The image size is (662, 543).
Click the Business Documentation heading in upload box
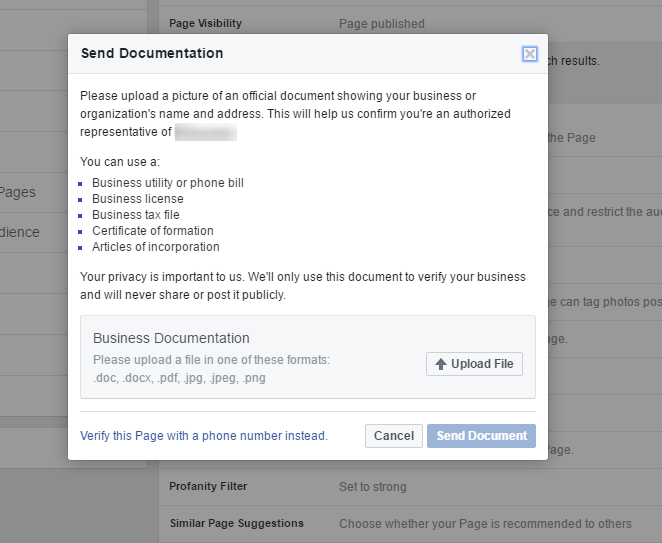click(x=171, y=338)
